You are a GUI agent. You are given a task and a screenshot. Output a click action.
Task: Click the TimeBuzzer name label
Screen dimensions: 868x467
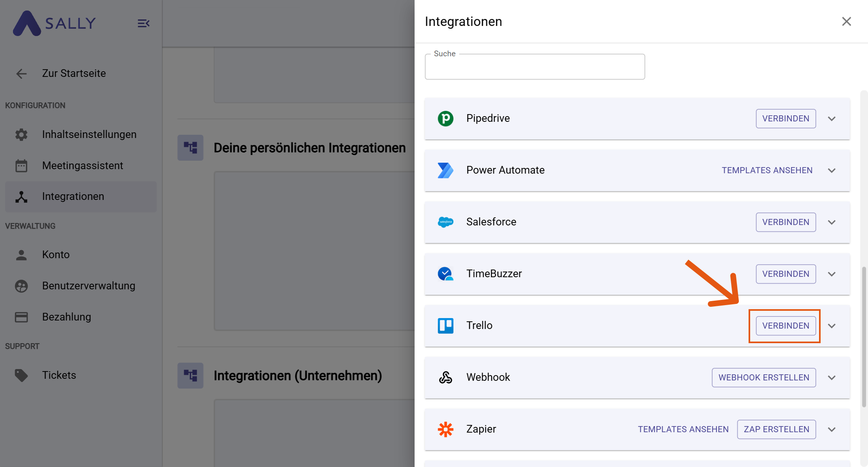494,274
